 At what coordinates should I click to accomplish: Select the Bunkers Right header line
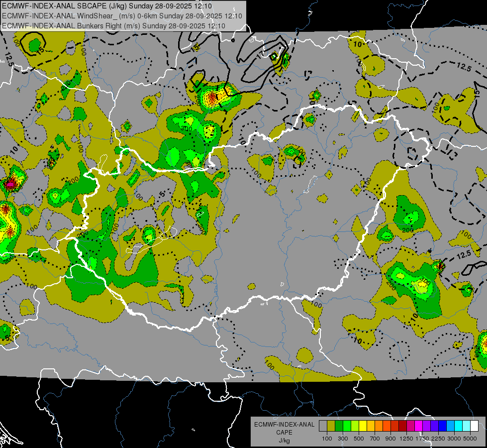[x=114, y=25]
